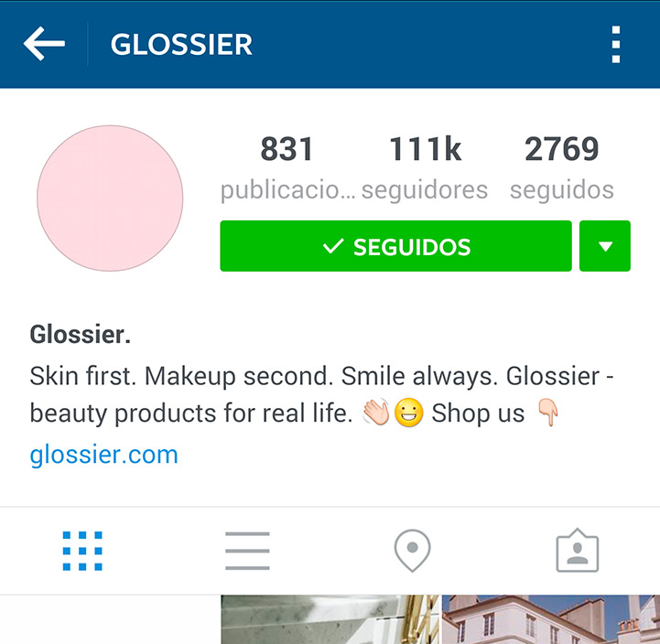The width and height of the screenshot is (660, 644).
Task: Open the glossier.com link
Action: point(104,455)
